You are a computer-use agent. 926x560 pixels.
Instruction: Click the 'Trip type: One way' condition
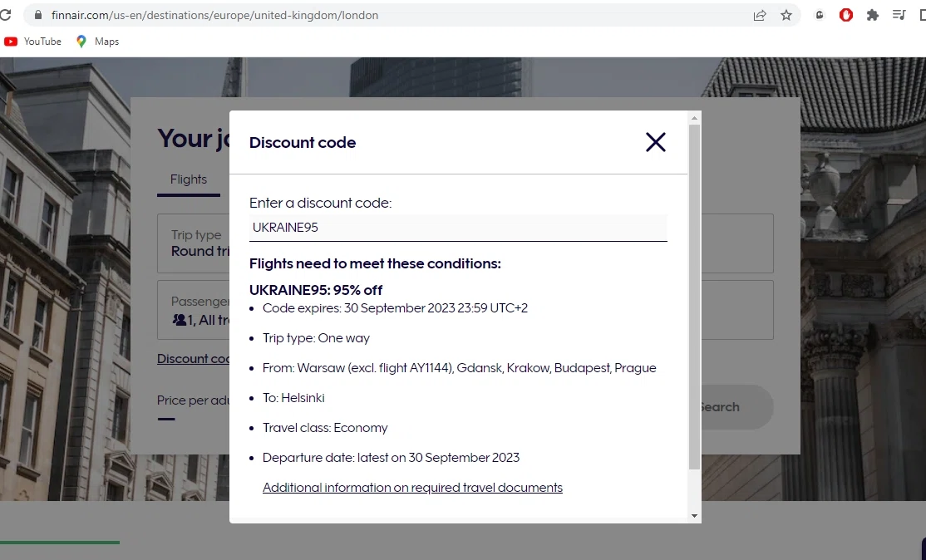pyautogui.click(x=316, y=338)
